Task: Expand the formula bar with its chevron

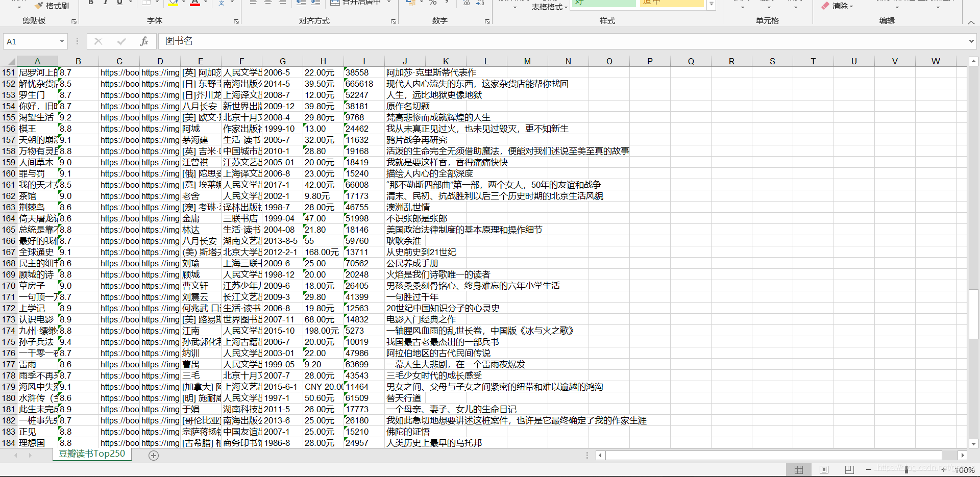Action: click(971, 41)
